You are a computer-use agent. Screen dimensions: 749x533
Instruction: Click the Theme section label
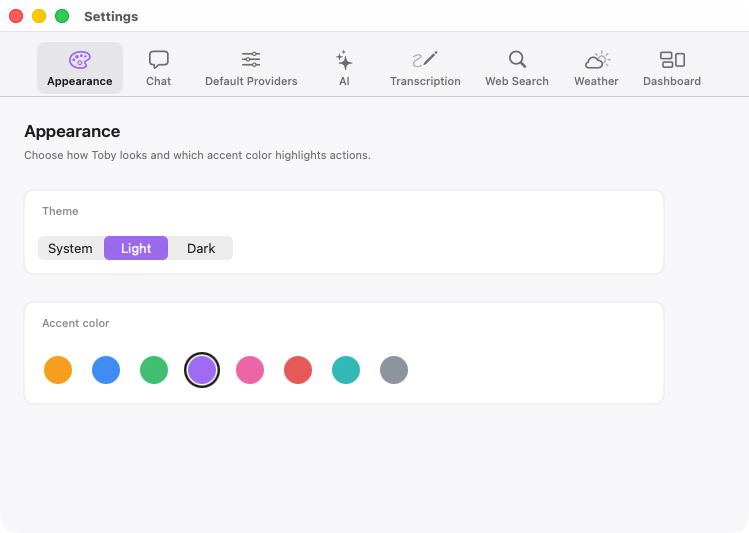[x=60, y=211]
